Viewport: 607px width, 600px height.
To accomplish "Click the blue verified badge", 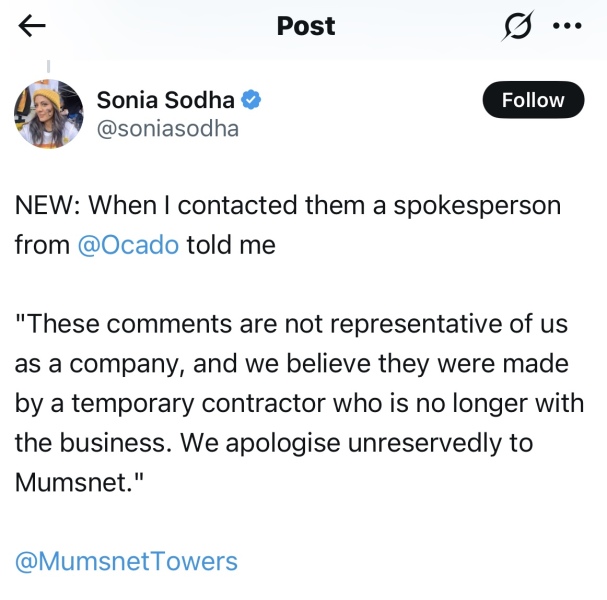I will pos(254,100).
